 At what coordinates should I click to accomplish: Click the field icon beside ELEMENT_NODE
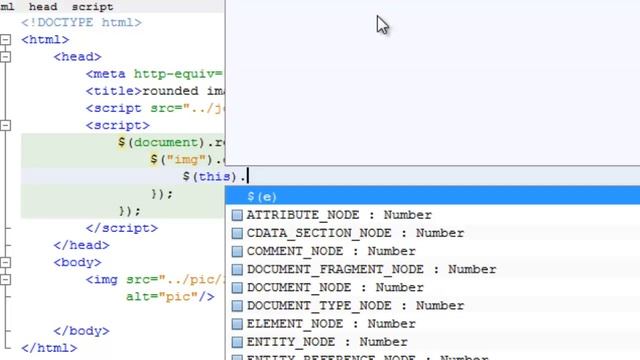[237, 324]
